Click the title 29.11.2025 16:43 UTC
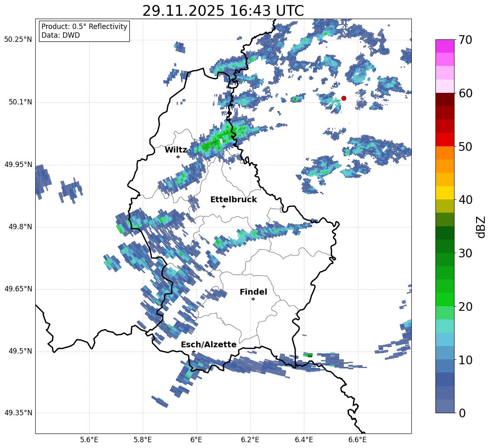The image size is (491, 448). 223,11
